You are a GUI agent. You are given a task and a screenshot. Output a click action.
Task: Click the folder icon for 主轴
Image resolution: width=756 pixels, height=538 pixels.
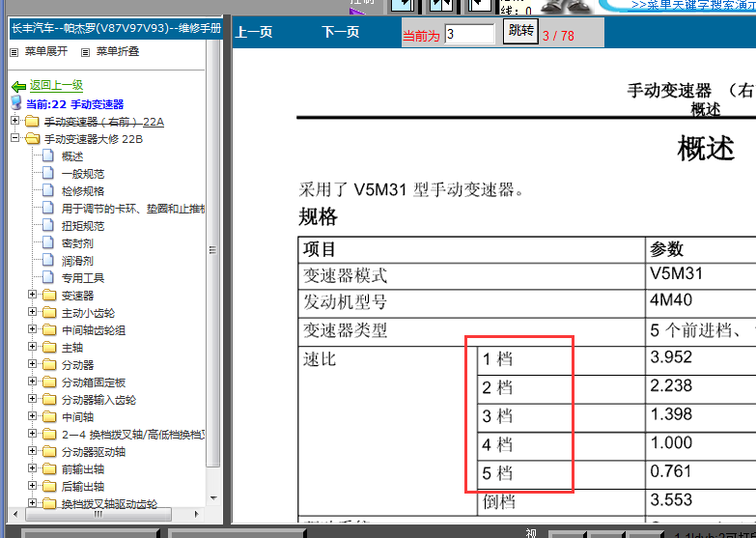[x=49, y=347]
